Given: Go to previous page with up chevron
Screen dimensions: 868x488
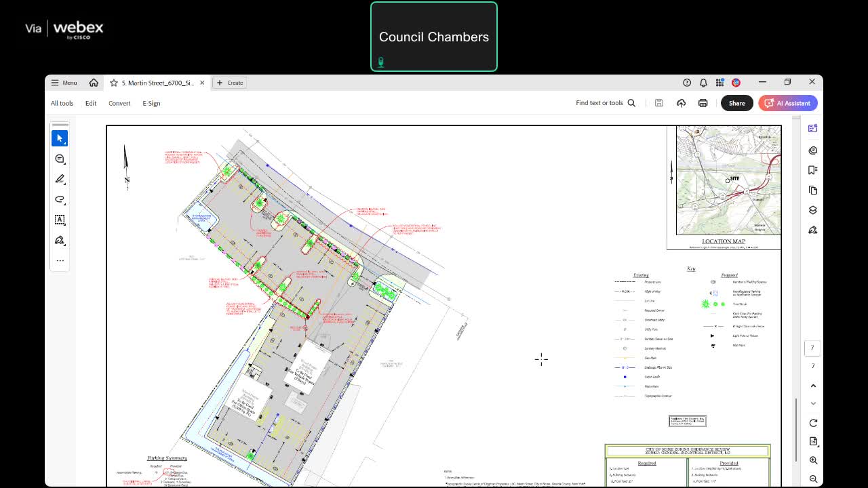Looking at the screenshot, I should tap(813, 386).
